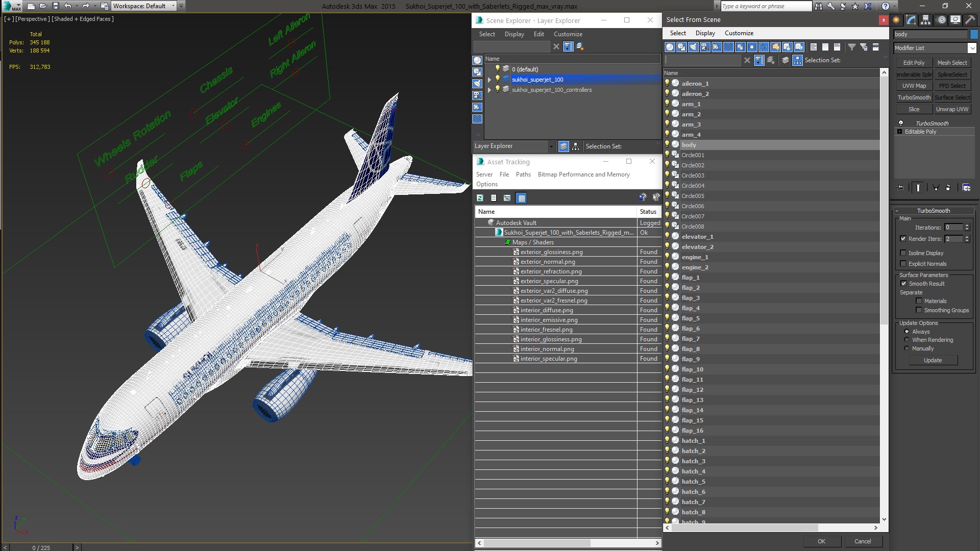Open the Motion command panel icon
Image resolution: width=980 pixels, height=551 pixels.
pyautogui.click(x=942, y=20)
